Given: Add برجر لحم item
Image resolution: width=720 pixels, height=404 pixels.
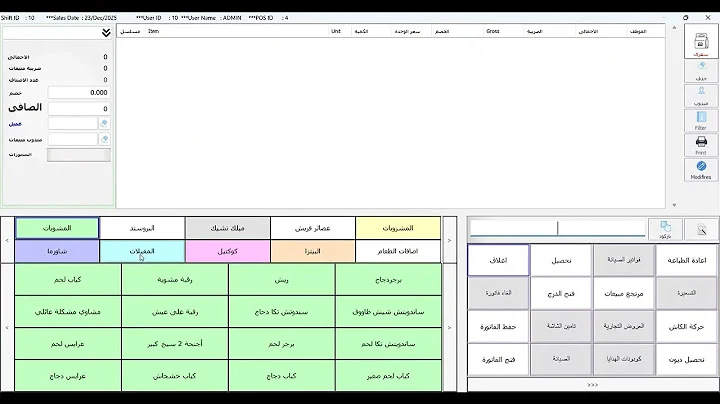Looking at the screenshot, I should click(281, 344).
